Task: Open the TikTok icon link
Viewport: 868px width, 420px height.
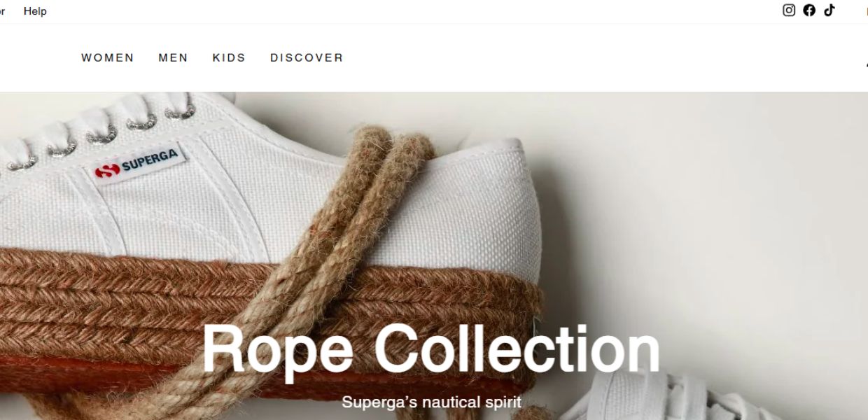Action: point(829,10)
